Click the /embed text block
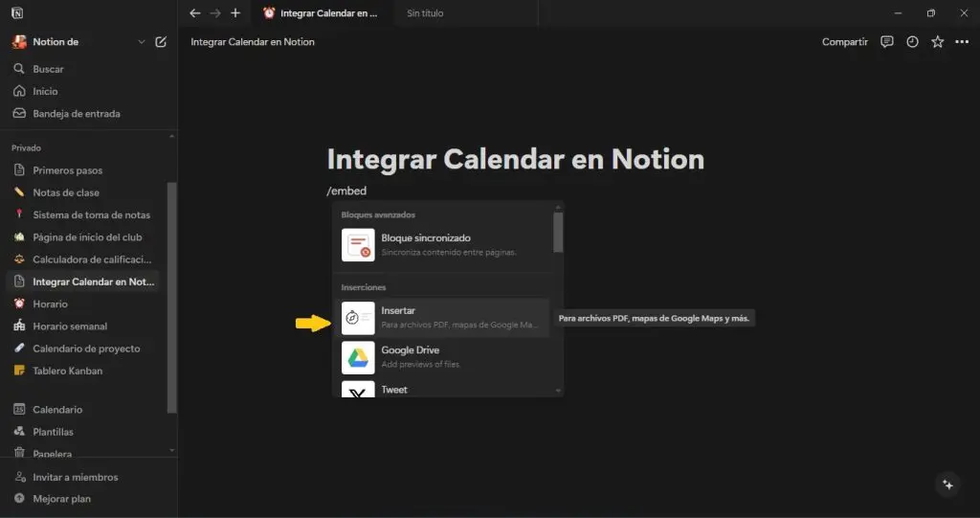This screenshot has height=518, width=980. pos(346,191)
